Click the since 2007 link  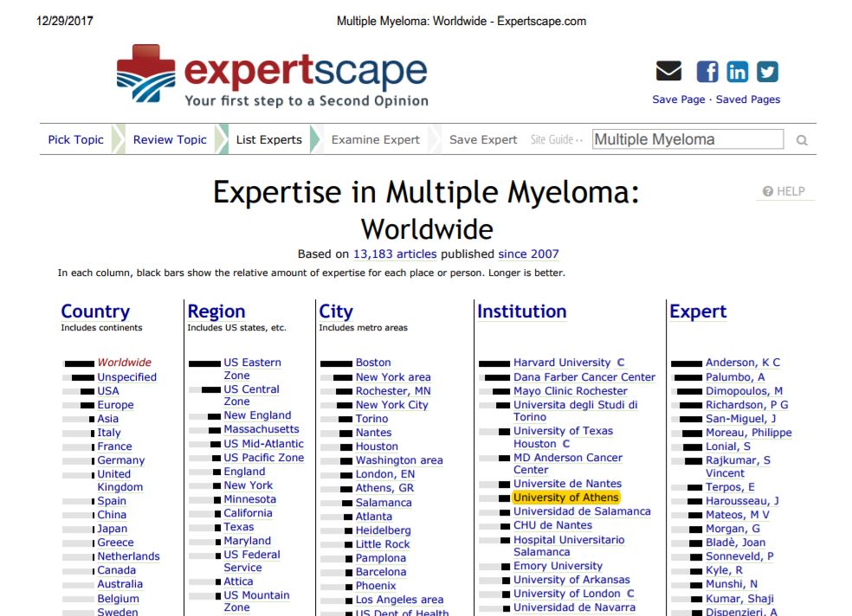point(528,254)
